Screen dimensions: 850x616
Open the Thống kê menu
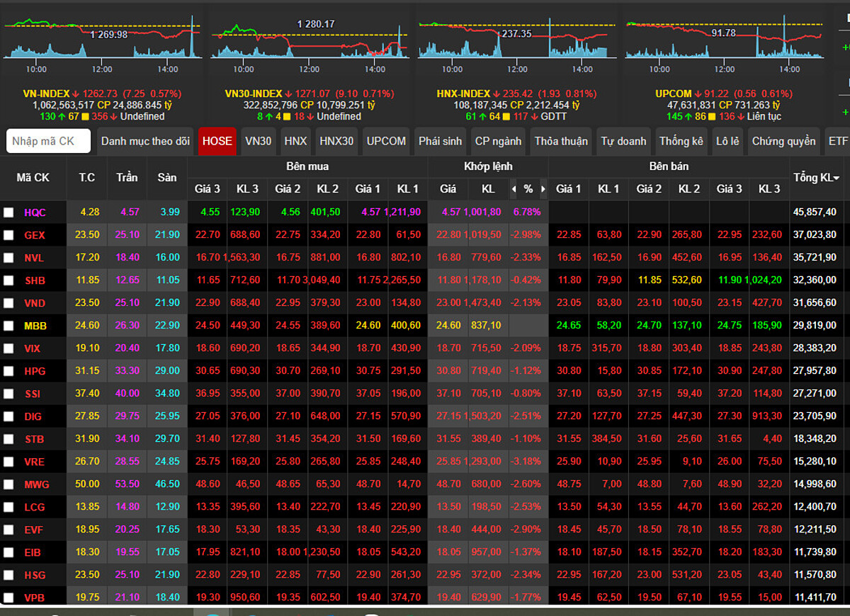(683, 141)
